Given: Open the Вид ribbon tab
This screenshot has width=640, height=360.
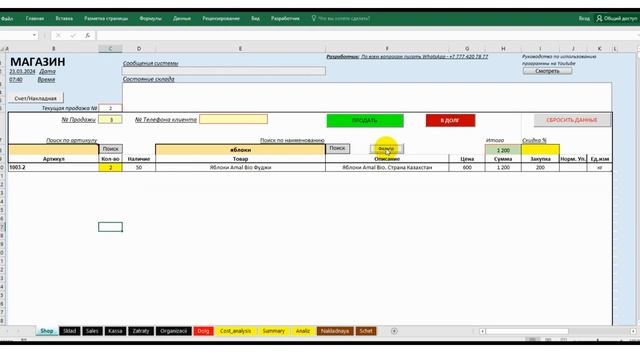Looking at the screenshot, I should [255, 18].
